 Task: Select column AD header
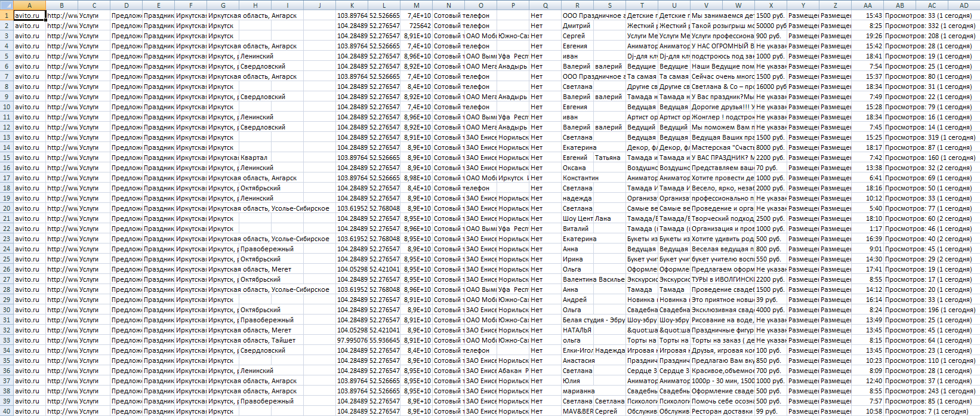[964, 5]
